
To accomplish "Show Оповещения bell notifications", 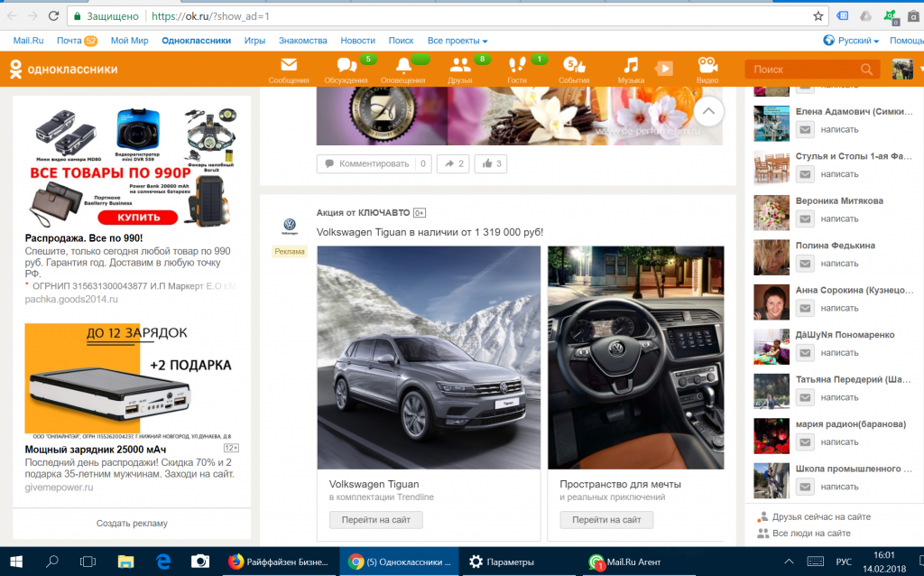I will [403, 70].
